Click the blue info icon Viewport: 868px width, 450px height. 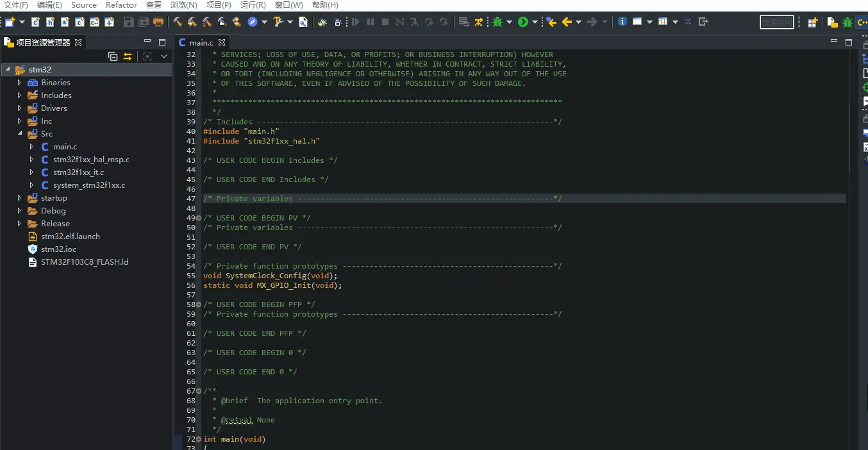coord(622,22)
